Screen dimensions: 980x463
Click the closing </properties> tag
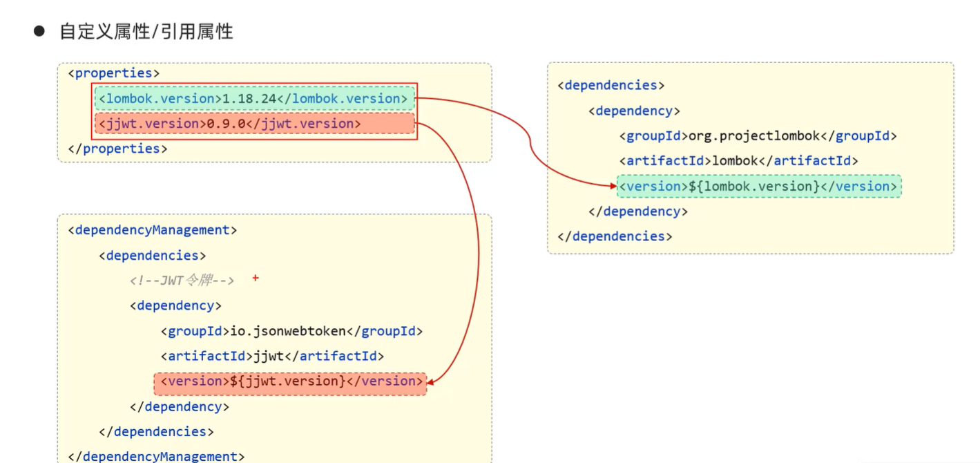click(117, 149)
